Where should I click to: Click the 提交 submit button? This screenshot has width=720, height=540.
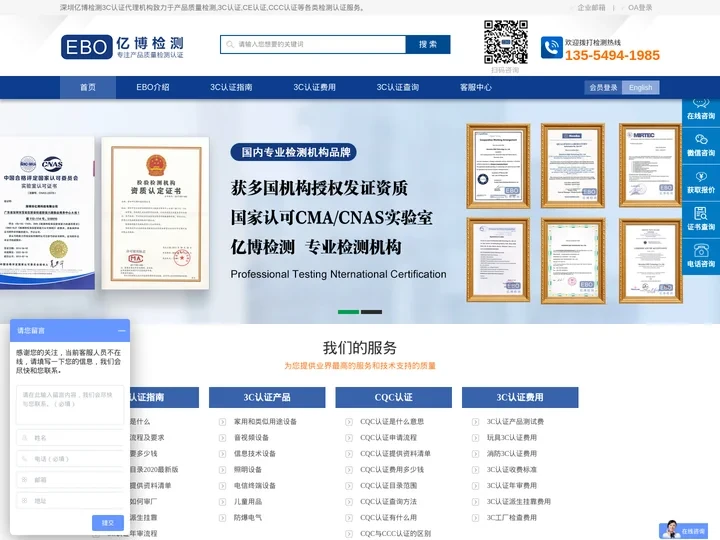(x=108, y=523)
